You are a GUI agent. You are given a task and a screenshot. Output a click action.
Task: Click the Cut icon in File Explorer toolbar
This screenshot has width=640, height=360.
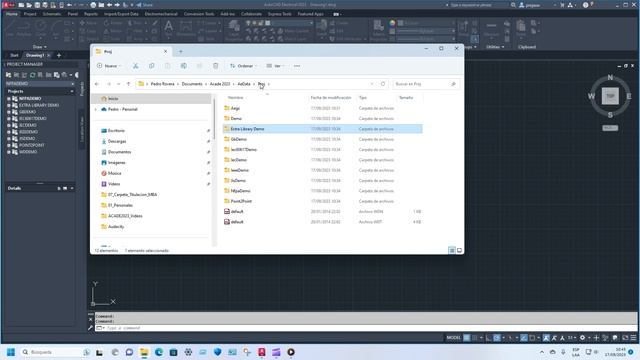pos(136,66)
